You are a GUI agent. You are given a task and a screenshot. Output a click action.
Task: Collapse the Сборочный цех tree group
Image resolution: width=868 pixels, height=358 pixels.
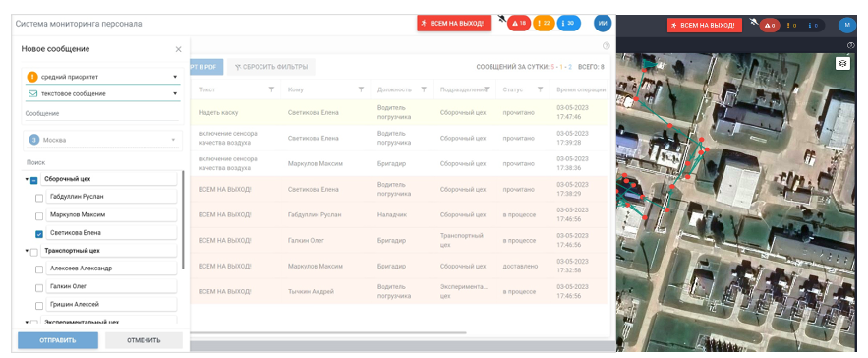pyautogui.click(x=26, y=180)
